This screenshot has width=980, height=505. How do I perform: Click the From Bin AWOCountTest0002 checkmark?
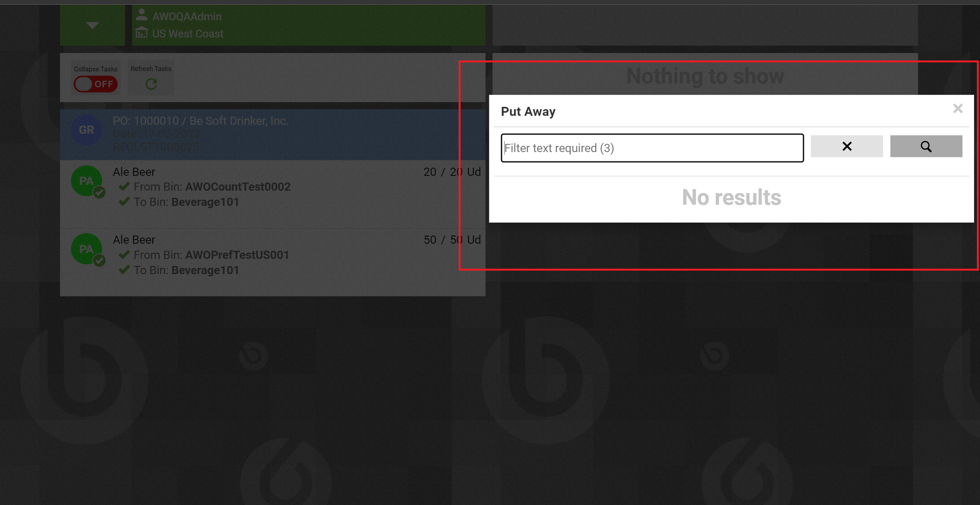(x=124, y=186)
